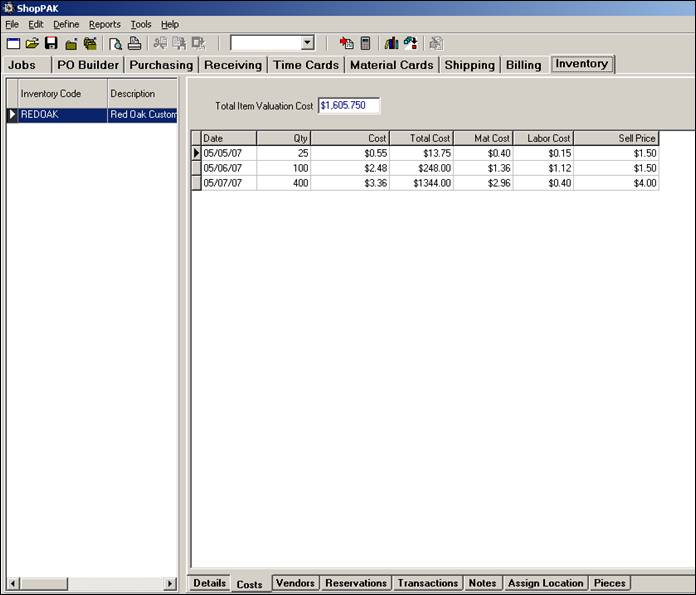Click the Print Preview toolbar icon
696x595 pixels.
(x=115, y=43)
